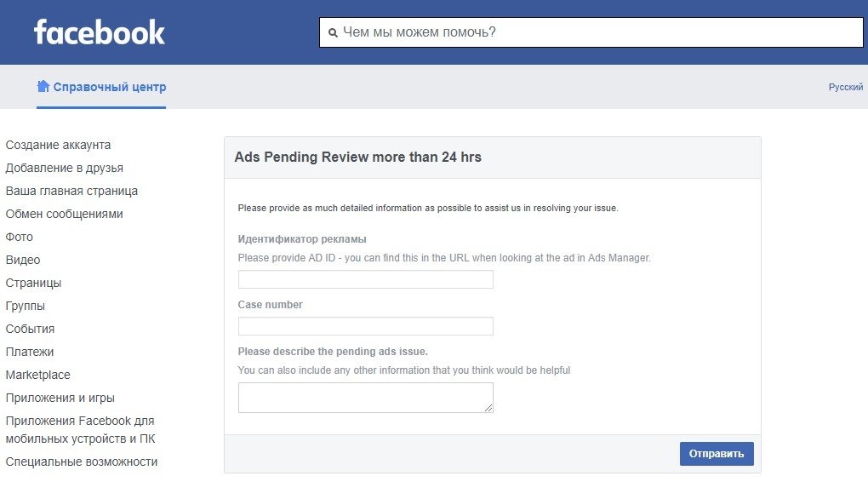This screenshot has height=499, width=868.
Task: Navigate to Страницы help section
Action: (x=33, y=283)
